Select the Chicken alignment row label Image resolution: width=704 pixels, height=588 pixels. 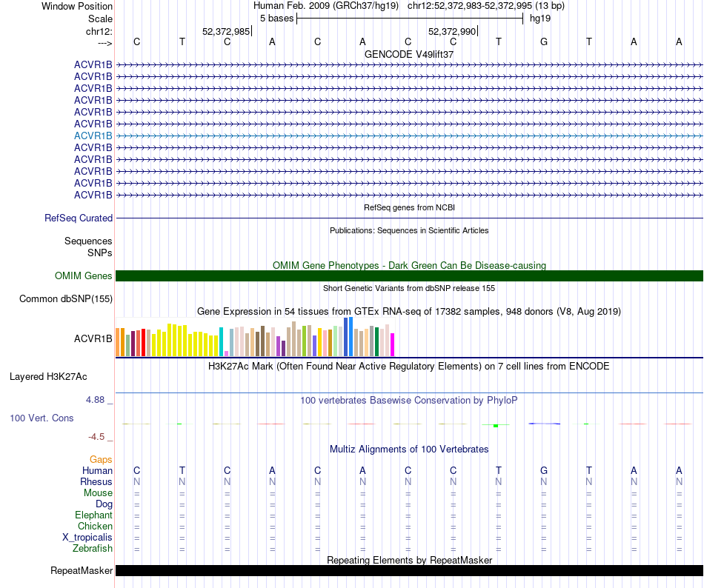point(95,526)
